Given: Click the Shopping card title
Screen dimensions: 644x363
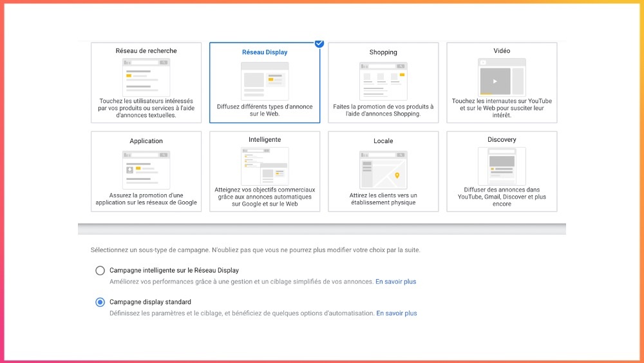Looking at the screenshot, I should [x=383, y=52].
